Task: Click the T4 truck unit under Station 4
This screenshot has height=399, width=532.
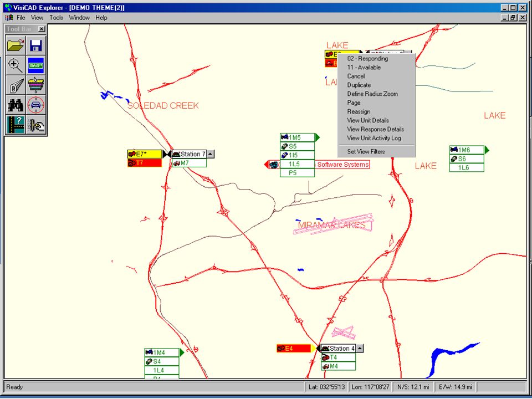Action: click(338, 357)
